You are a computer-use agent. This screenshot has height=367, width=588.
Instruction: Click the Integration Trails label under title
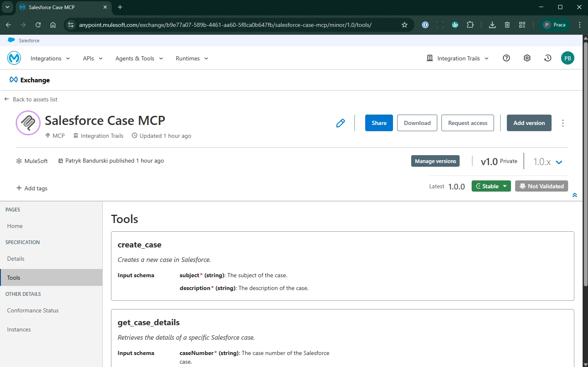click(x=102, y=136)
